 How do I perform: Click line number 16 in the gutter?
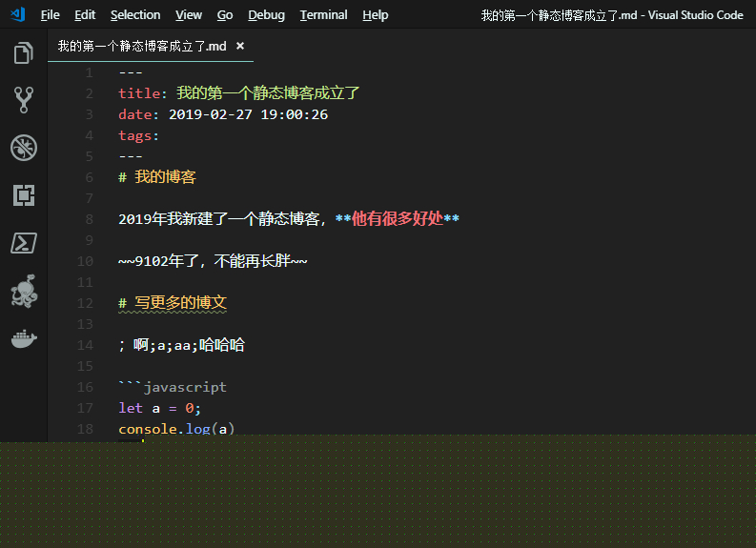pyautogui.click(x=86, y=387)
